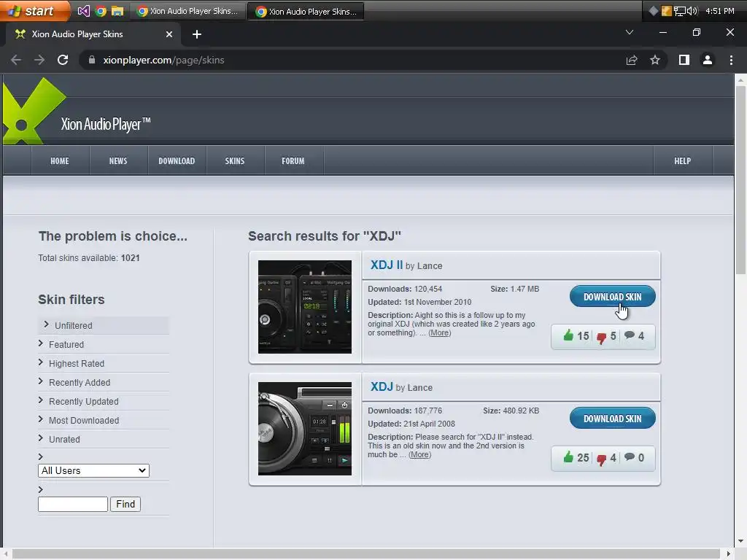Bookmark this page with the star icon
Screen dimensions: 747x560
pos(655,60)
